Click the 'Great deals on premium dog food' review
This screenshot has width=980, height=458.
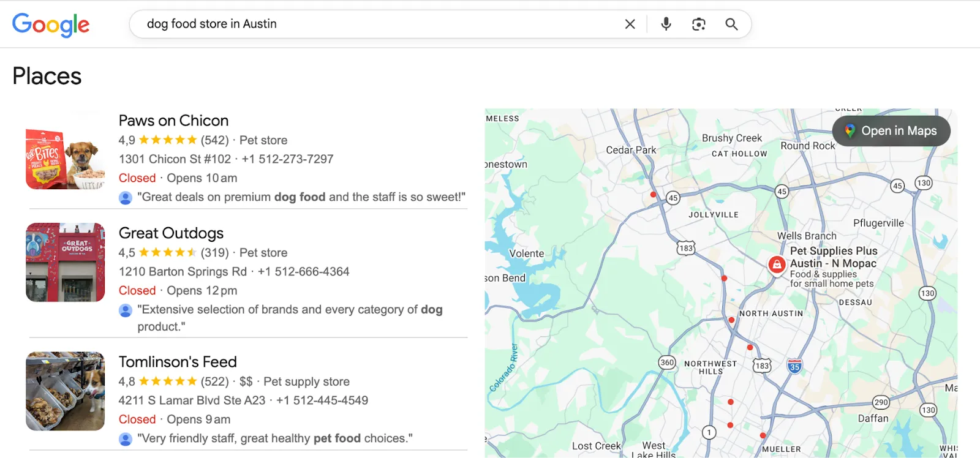coord(301,197)
